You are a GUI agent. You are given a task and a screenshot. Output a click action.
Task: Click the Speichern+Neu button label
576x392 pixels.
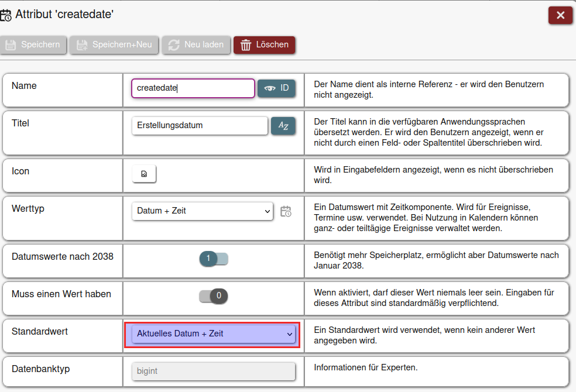[122, 45]
